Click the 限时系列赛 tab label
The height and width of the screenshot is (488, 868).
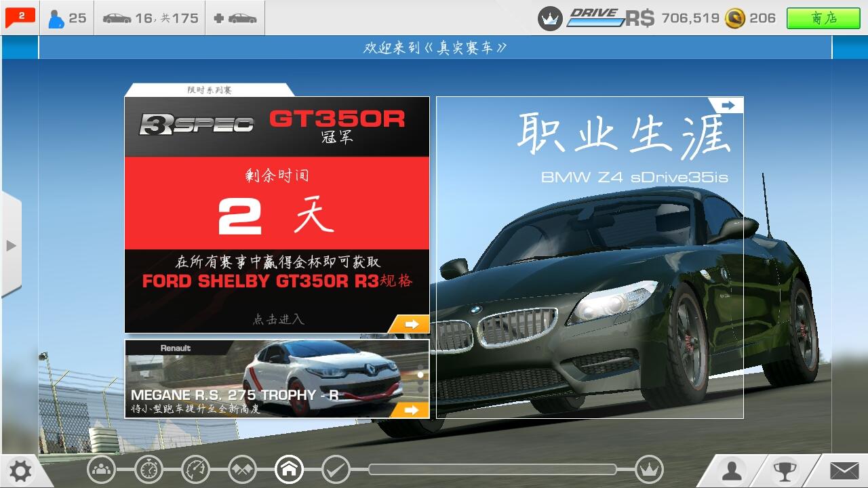point(210,89)
